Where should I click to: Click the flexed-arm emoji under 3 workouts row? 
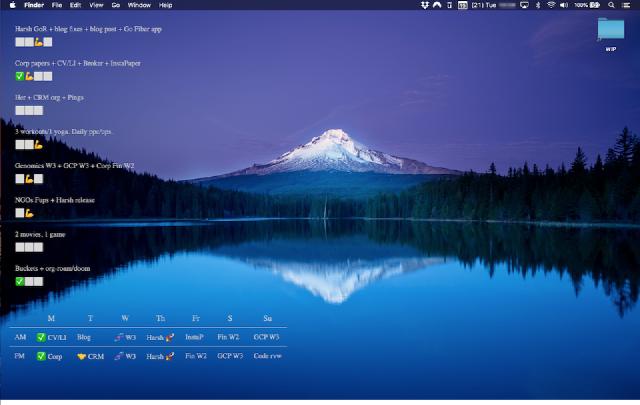(38, 145)
